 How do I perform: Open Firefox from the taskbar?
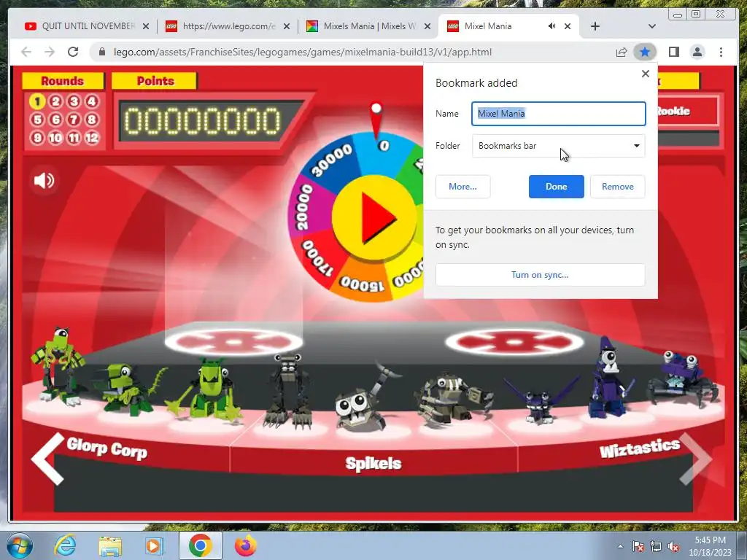coord(245,545)
